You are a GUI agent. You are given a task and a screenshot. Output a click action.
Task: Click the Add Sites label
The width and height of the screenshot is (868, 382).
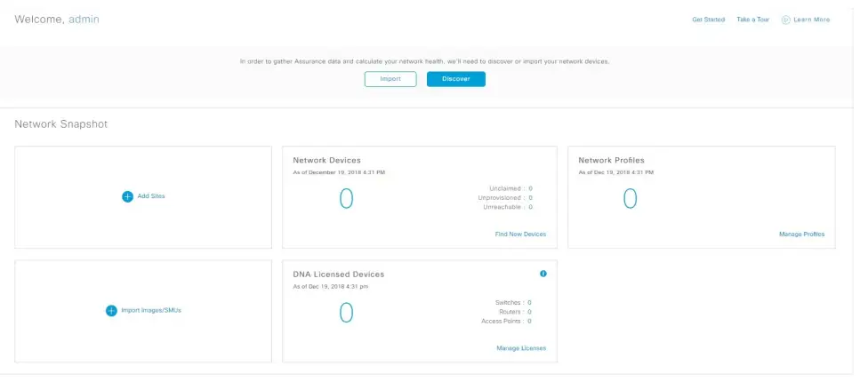151,196
